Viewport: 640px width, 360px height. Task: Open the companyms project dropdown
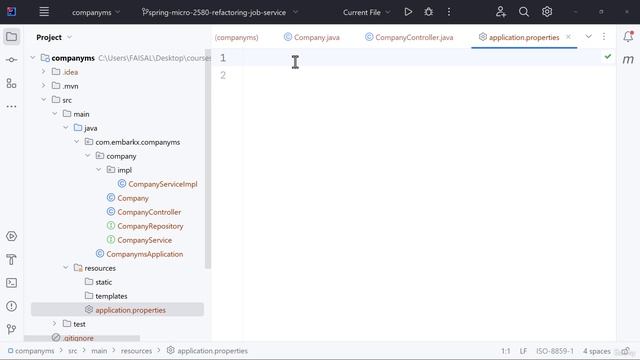coord(96,12)
